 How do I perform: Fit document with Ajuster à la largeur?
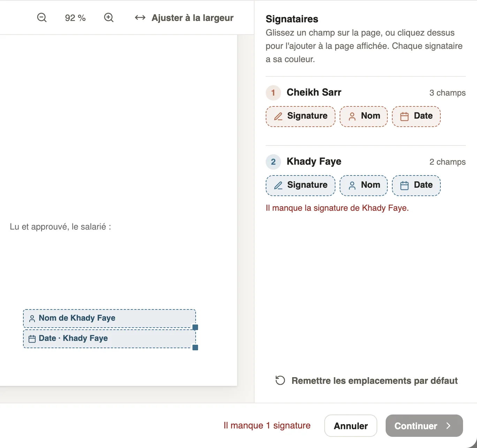(184, 18)
